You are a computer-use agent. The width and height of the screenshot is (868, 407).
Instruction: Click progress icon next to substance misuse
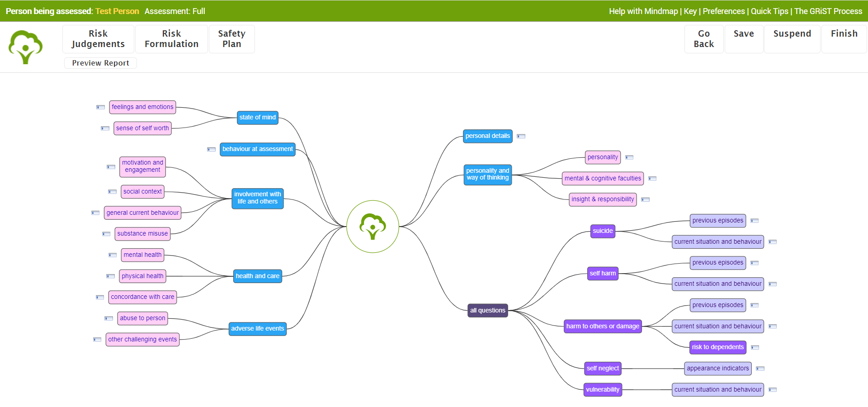pyautogui.click(x=106, y=234)
